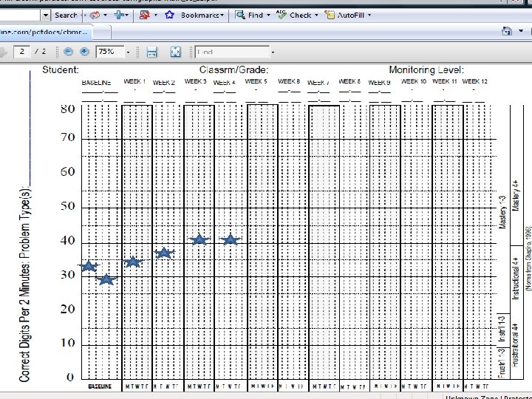Click the PDF page number field showing 2
This screenshot has width=532, height=399.
click(x=22, y=52)
